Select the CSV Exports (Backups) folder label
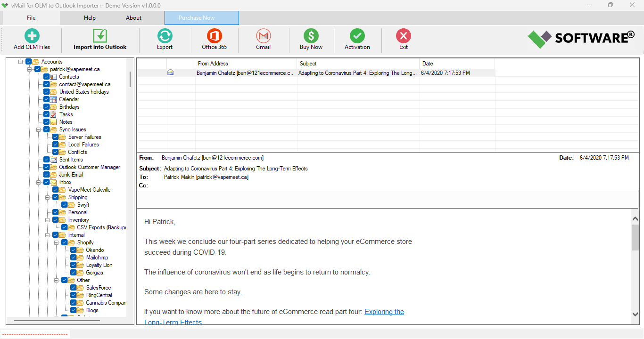This screenshot has height=339, width=644. point(101,227)
